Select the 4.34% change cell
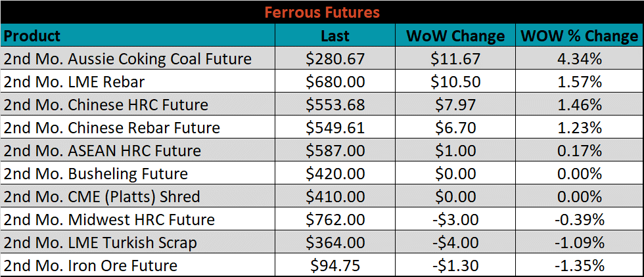Screen dimensions: 644x277 click(x=580, y=58)
